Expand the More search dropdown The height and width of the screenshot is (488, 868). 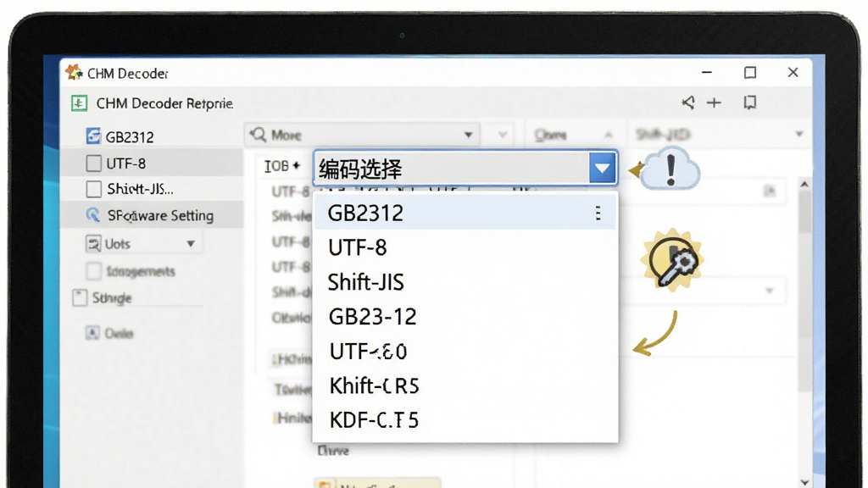468,135
